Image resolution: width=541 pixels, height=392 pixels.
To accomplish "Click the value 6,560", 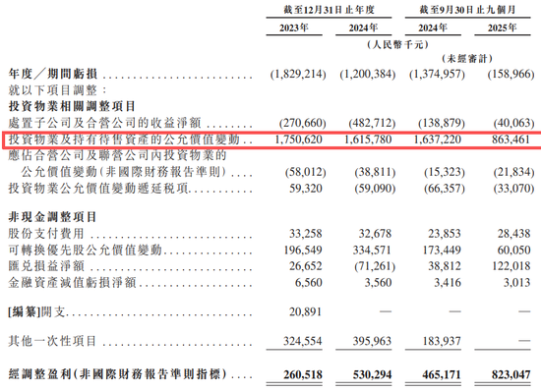I will 309,283.
